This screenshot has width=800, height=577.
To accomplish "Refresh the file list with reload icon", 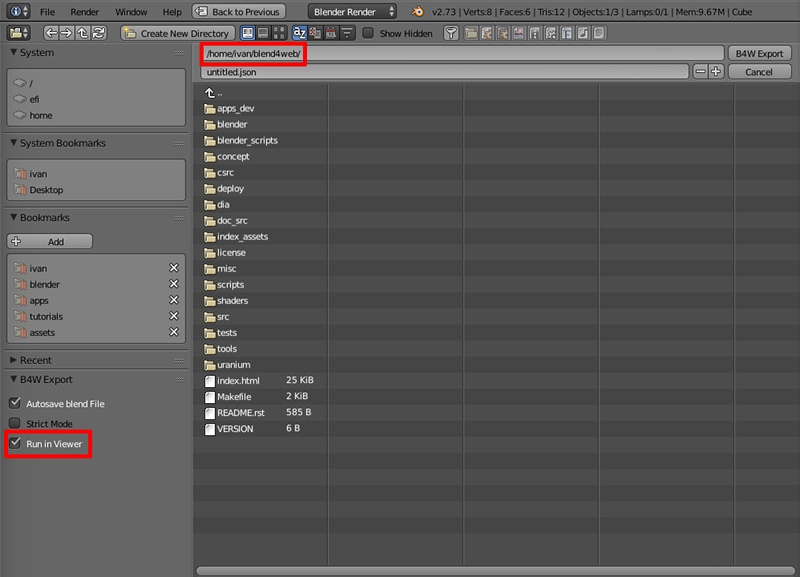I will point(99,33).
